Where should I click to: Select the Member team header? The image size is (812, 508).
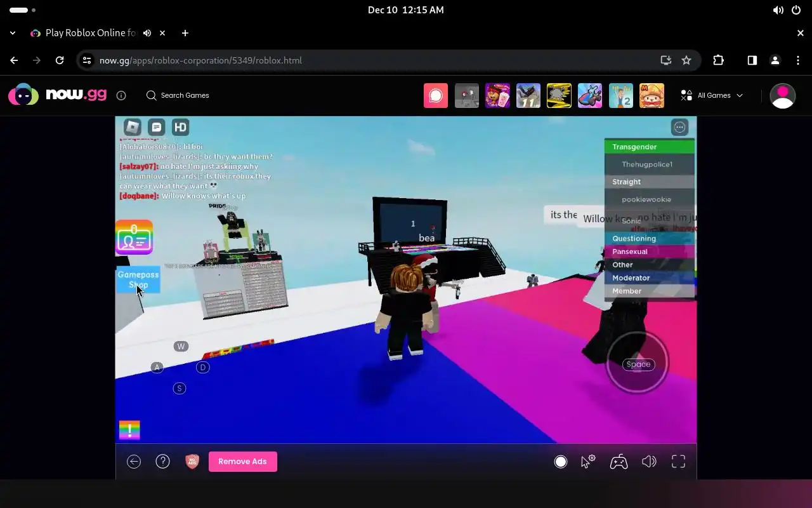[x=650, y=291]
